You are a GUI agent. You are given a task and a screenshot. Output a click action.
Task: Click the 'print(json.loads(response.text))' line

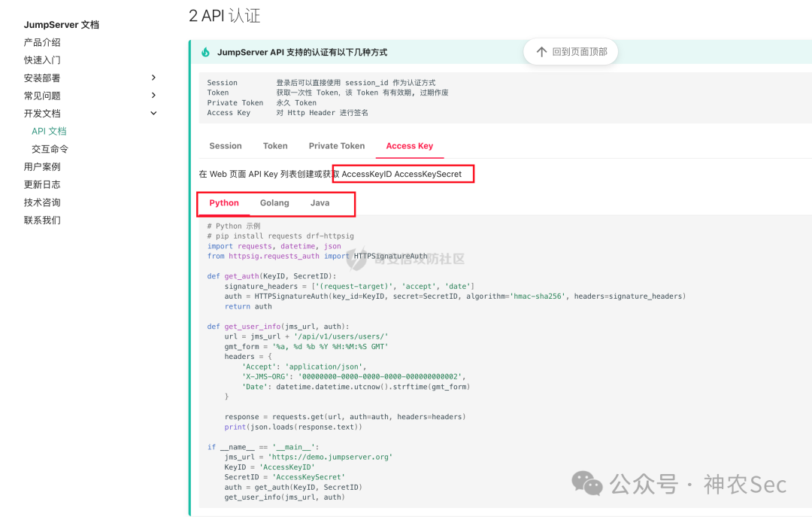(x=293, y=427)
